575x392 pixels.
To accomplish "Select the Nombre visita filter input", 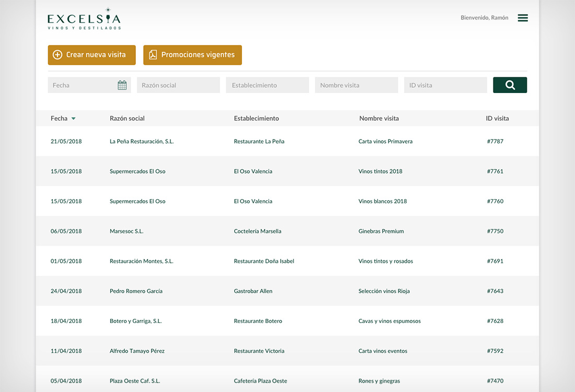I will point(356,85).
